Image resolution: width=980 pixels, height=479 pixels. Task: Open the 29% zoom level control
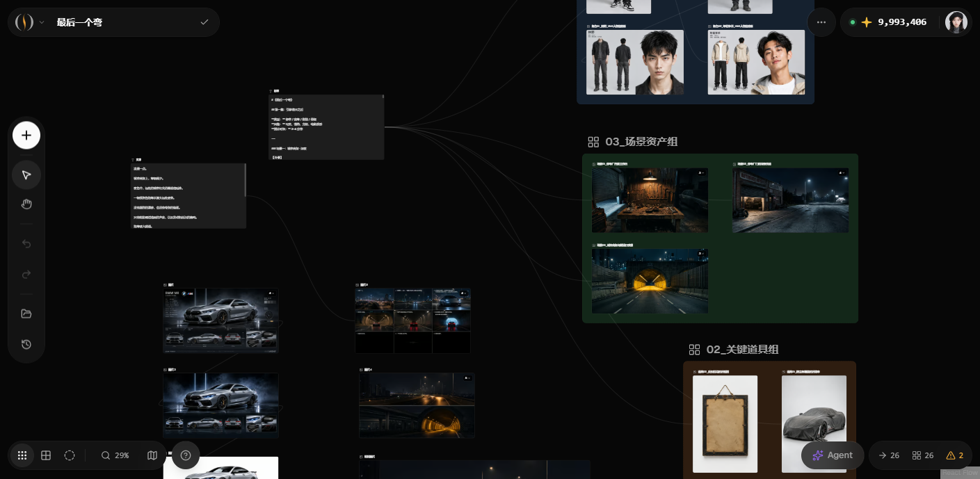(x=115, y=455)
